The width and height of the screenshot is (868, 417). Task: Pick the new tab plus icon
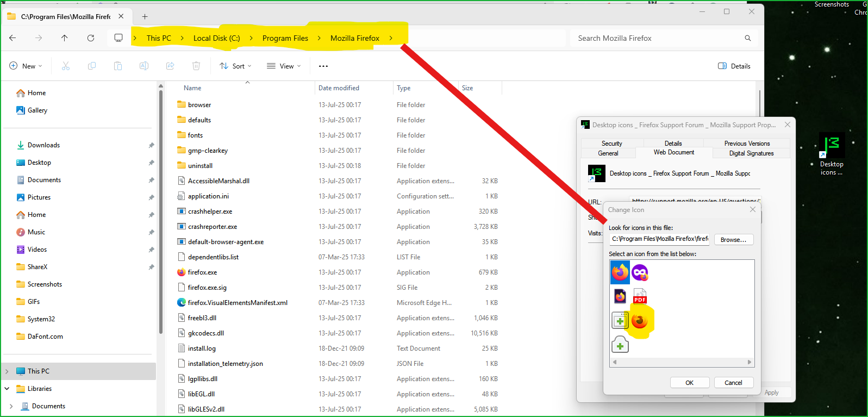pyautogui.click(x=620, y=344)
